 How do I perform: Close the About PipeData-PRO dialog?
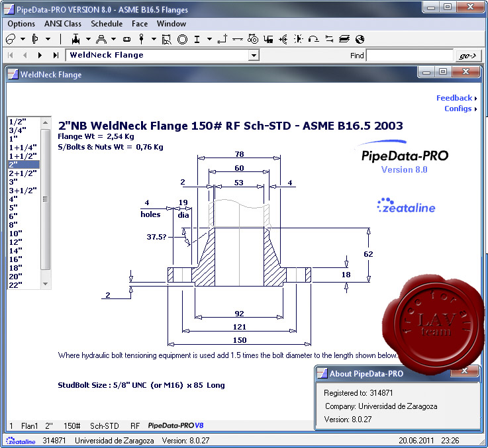464,371
